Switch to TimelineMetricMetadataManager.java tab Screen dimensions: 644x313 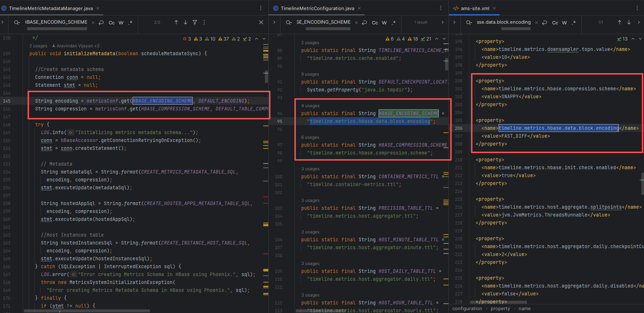[x=51, y=8]
